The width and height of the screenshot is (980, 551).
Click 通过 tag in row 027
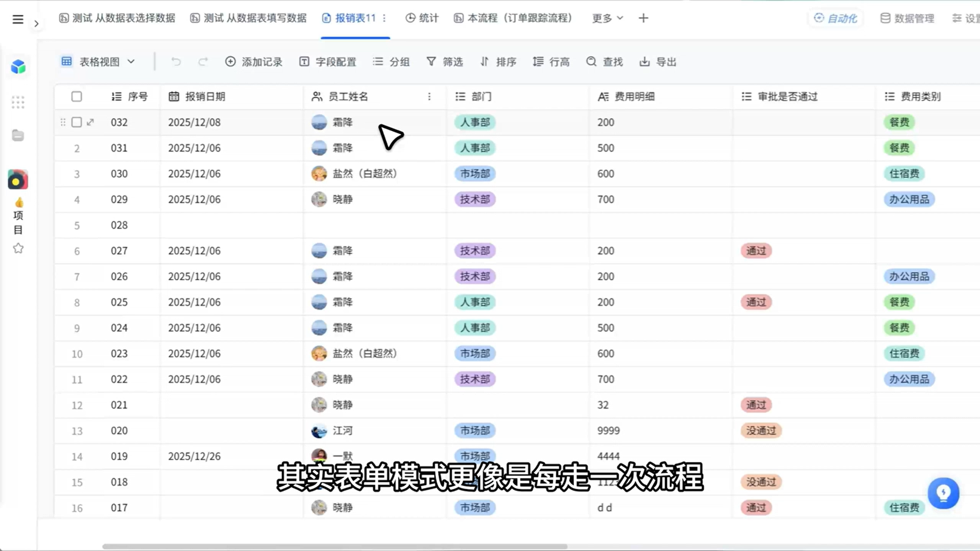tap(756, 251)
